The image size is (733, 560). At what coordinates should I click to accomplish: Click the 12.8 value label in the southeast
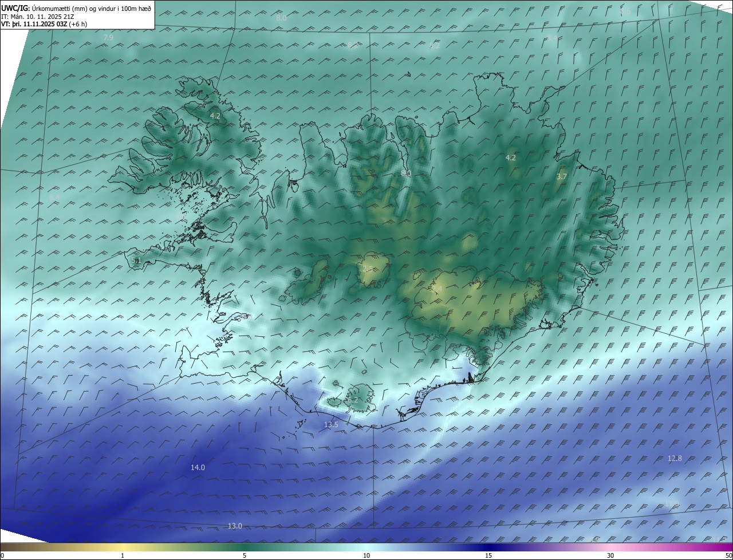click(x=675, y=458)
